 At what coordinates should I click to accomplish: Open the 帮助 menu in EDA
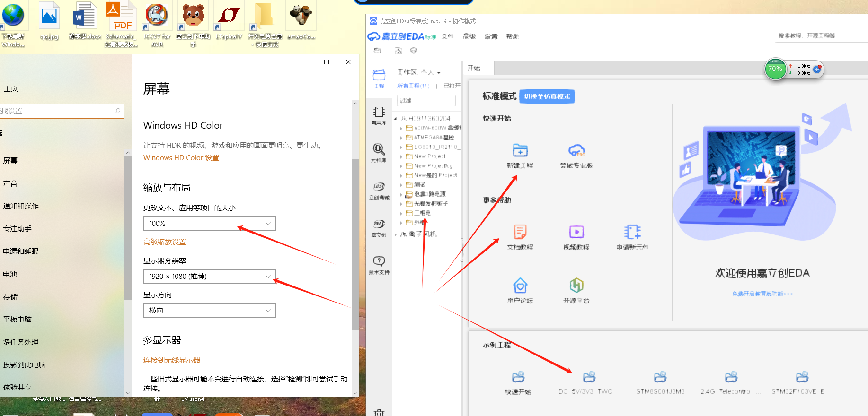point(513,36)
